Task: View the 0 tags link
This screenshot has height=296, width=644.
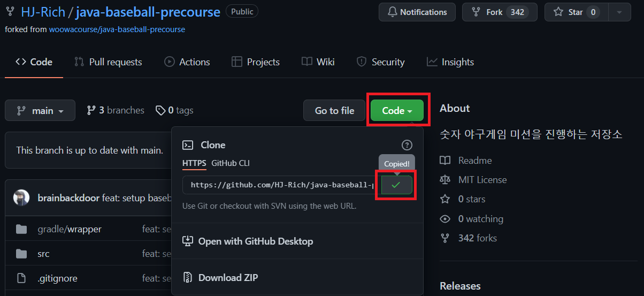Action: pyautogui.click(x=174, y=110)
